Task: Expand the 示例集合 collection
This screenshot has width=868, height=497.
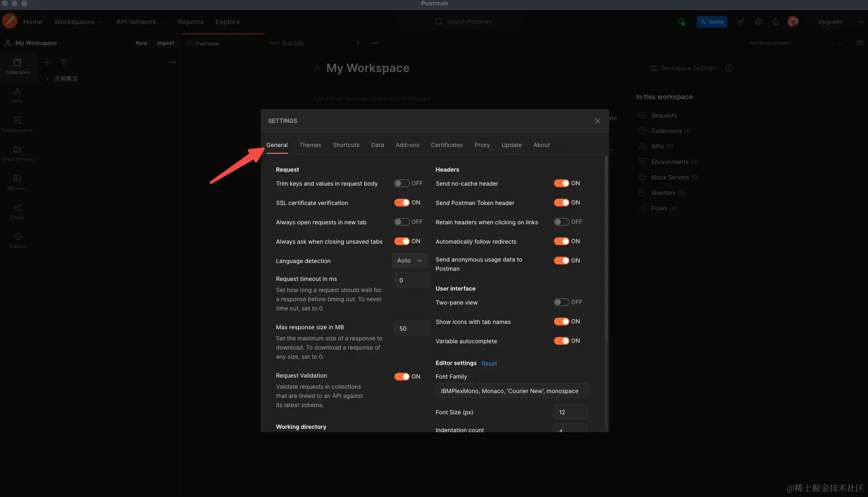Action: (x=47, y=78)
